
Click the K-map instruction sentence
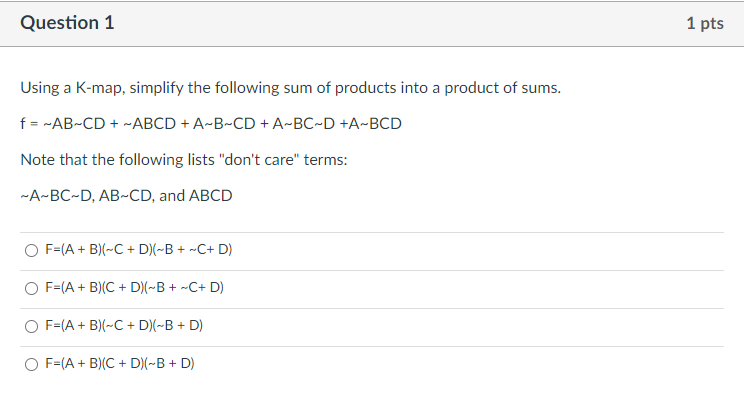(291, 88)
